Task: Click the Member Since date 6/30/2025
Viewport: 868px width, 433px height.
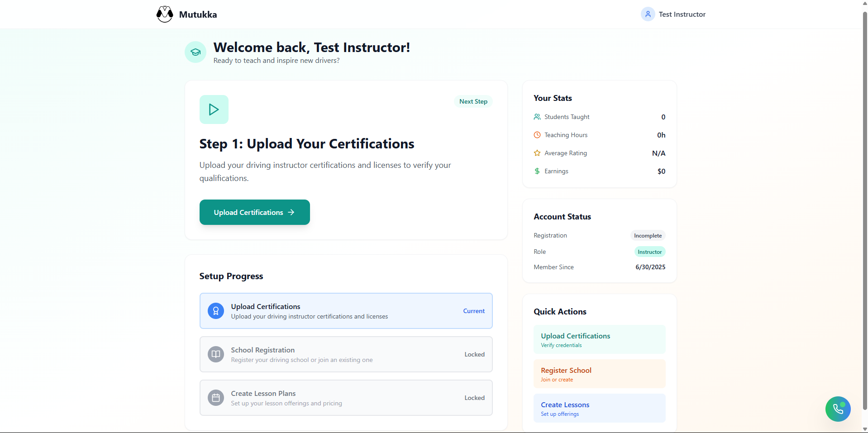Action: tap(650, 267)
